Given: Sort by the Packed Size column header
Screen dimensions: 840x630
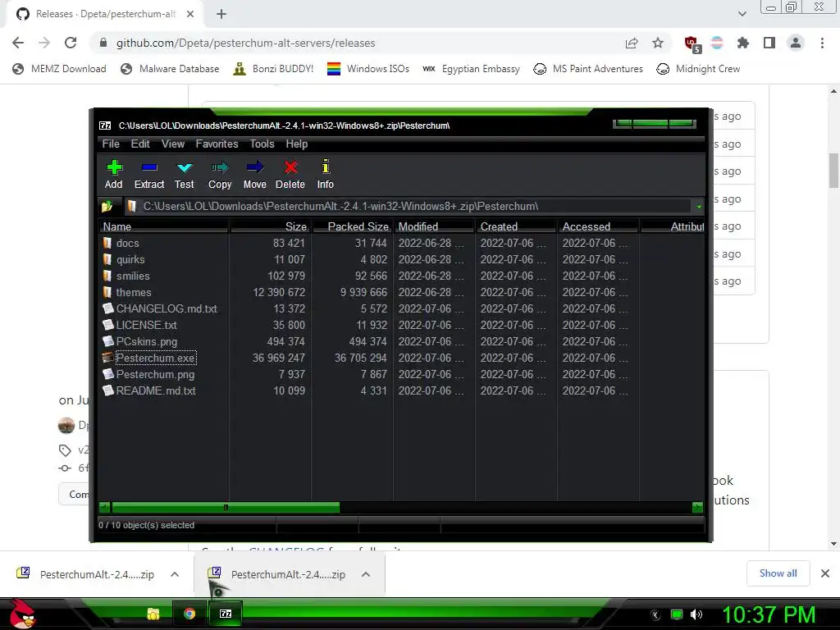Looking at the screenshot, I should click(x=353, y=226).
